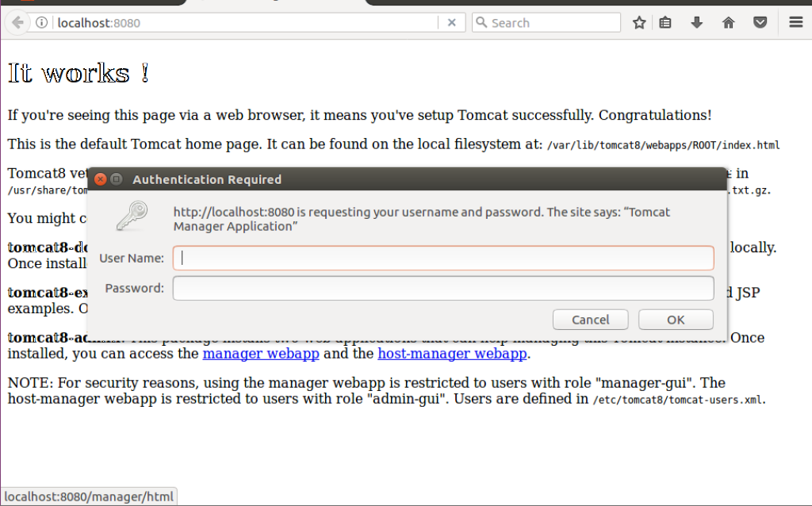
Task: Close the Authentication Required dialog window
Action: [101, 179]
